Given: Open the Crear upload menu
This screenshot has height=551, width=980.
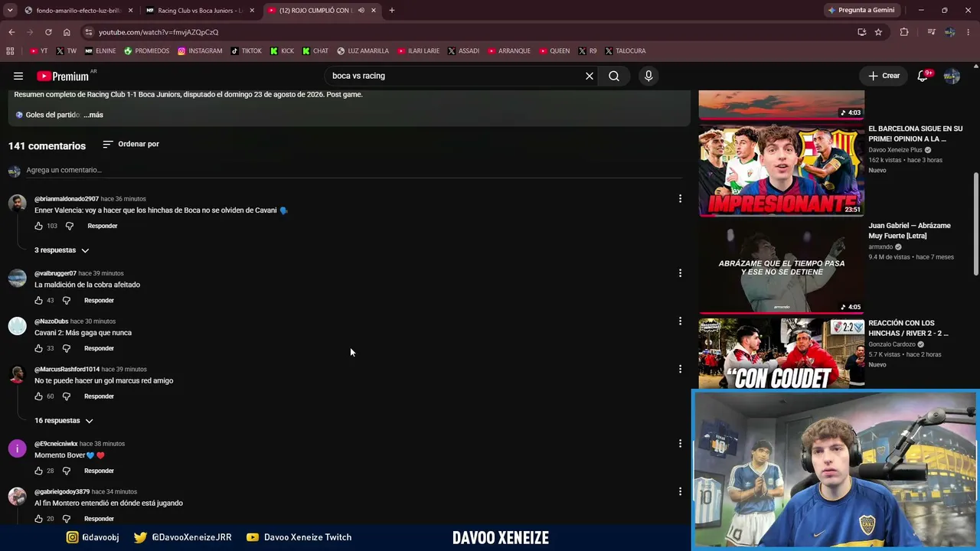Looking at the screenshot, I should (884, 76).
